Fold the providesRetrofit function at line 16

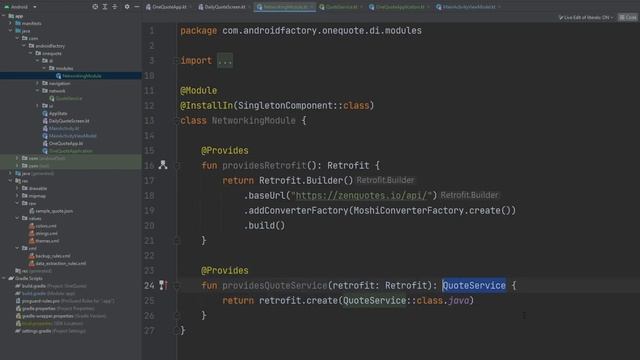[x=177, y=166]
